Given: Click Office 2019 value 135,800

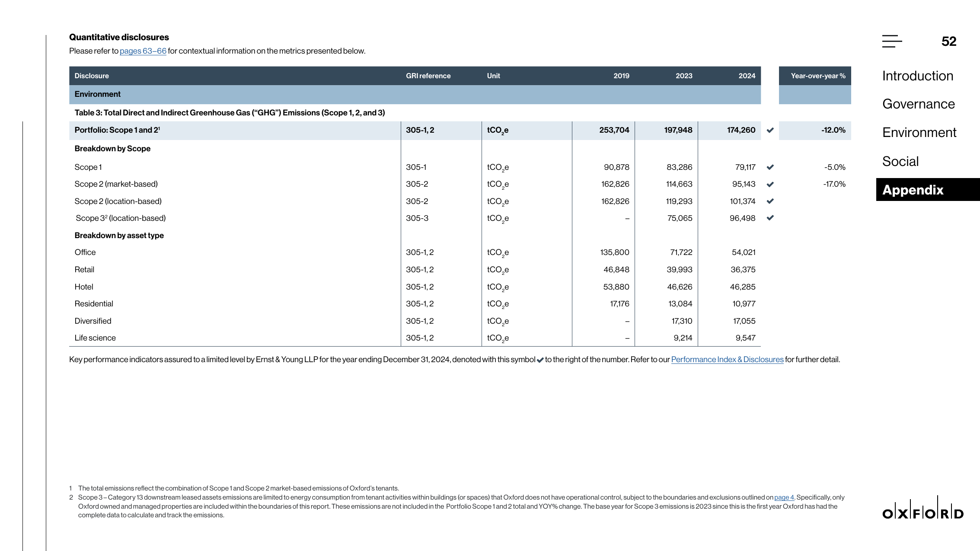Looking at the screenshot, I should [x=614, y=252].
